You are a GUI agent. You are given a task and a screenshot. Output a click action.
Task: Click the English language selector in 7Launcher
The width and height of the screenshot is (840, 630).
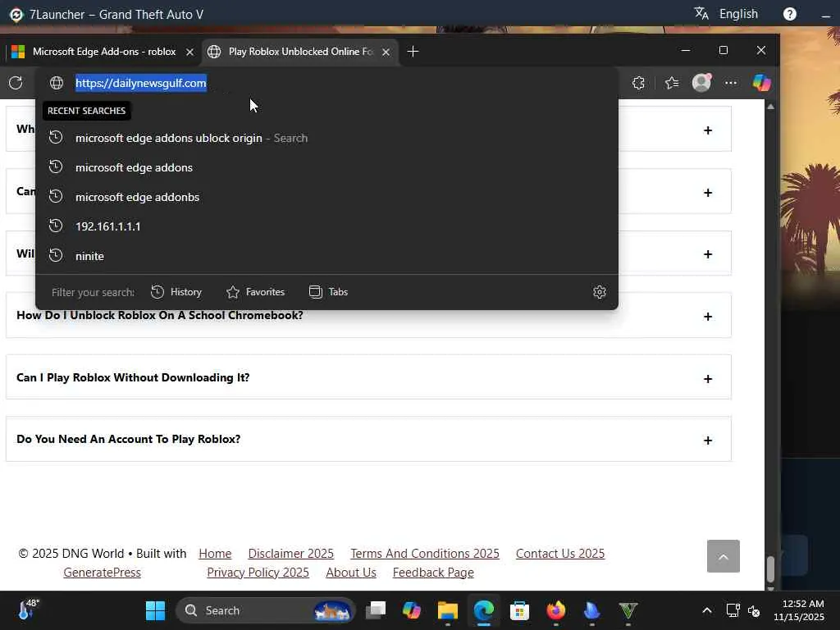tap(738, 14)
